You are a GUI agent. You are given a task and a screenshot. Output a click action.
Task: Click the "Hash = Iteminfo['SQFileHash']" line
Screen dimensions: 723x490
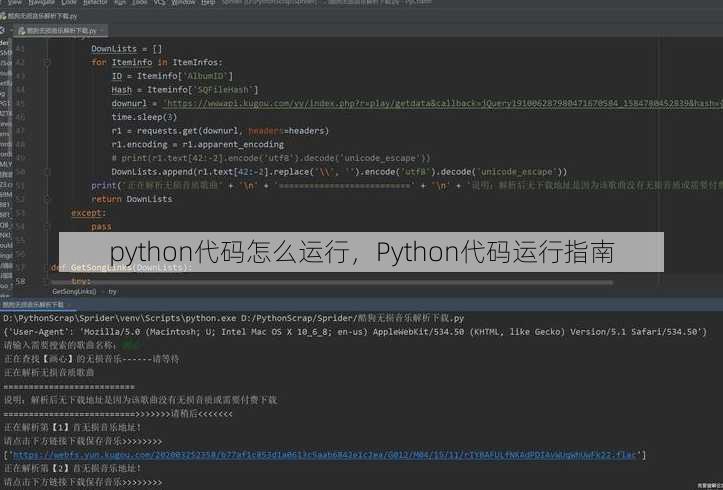click(185, 89)
